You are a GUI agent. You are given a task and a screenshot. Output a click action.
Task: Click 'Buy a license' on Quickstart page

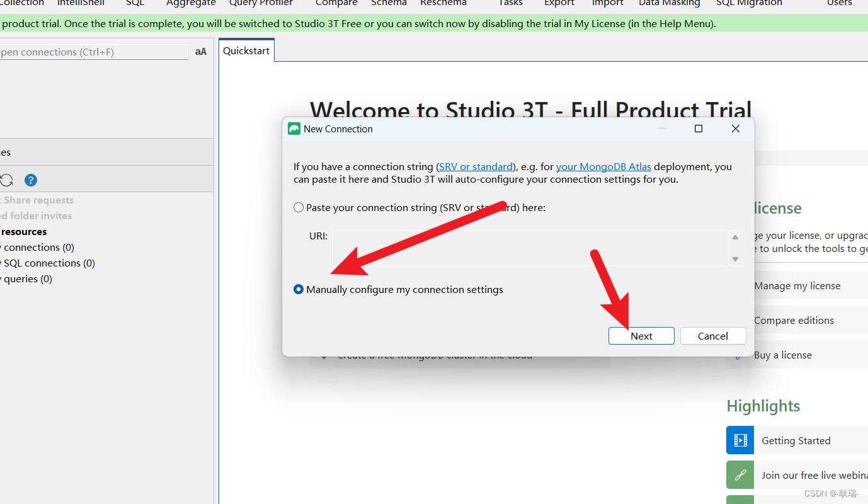tap(783, 355)
